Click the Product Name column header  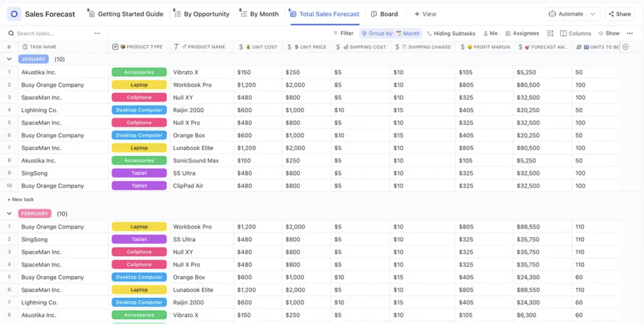tap(200, 47)
